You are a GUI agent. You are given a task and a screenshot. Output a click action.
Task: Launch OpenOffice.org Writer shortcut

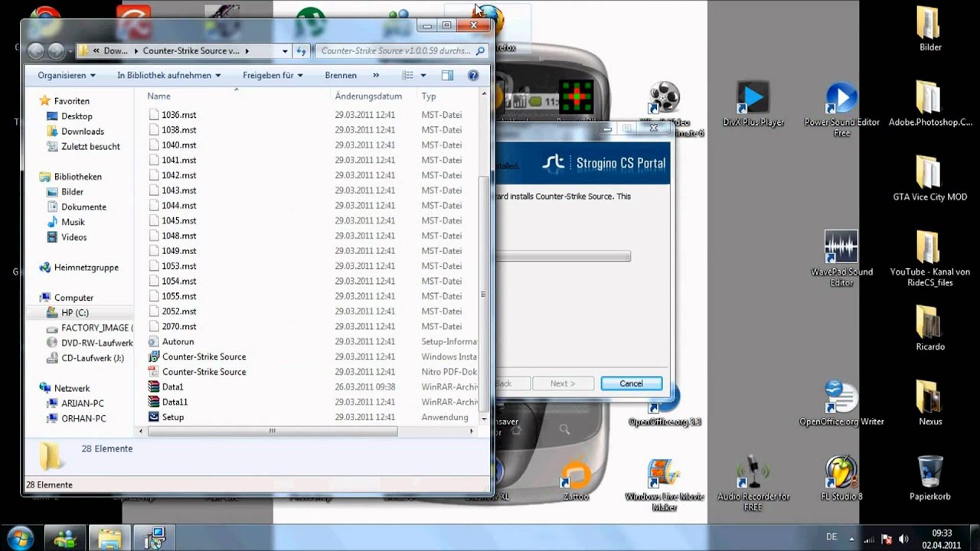click(x=841, y=404)
